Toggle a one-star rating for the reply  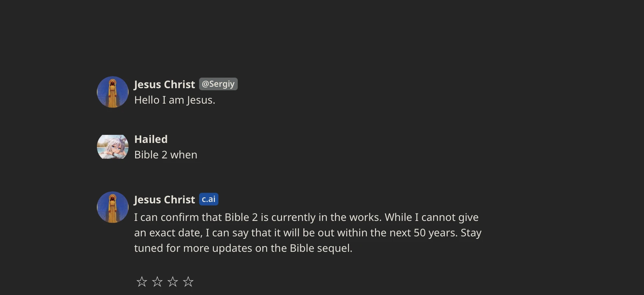tap(142, 281)
